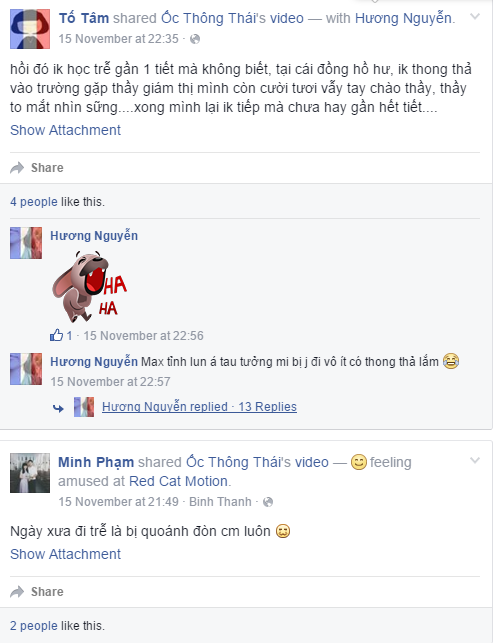Open the Red Cat Motion page link
The image size is (493, 643).
pos(178,481)
